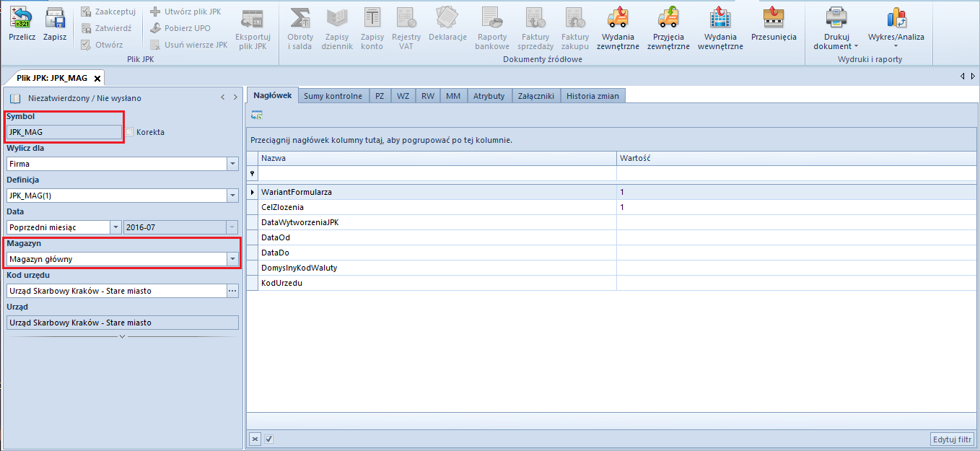
Task: Clear the grid filter with the x button
Action: pos(255,439)
